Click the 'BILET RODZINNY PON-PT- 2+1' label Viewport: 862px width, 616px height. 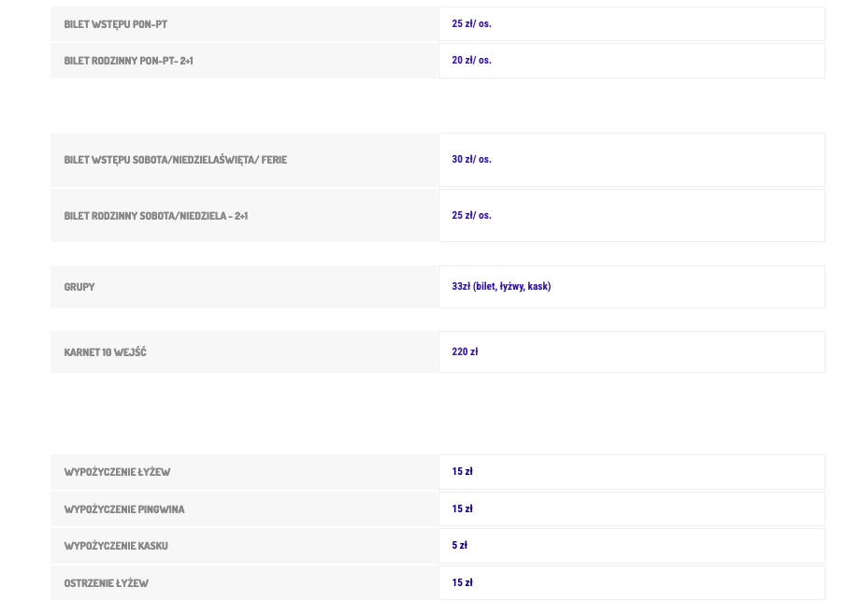click(128, 61)
